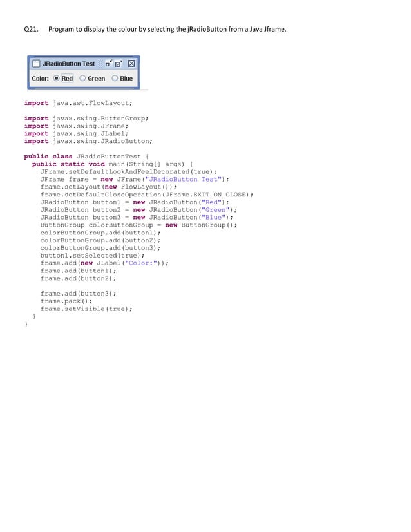
Task: Click the 'JRadioButton Test' window title
Action: point(68,64)
